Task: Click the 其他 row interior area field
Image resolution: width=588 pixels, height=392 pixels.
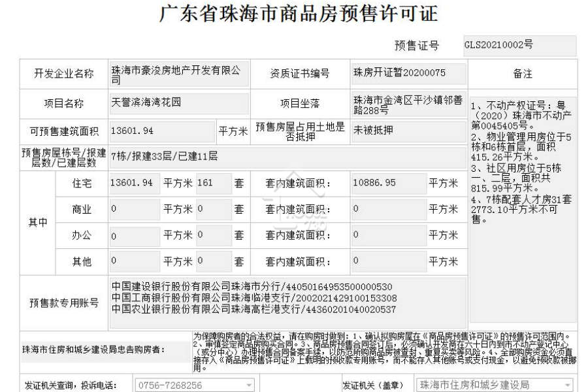Action: (389, 261)
